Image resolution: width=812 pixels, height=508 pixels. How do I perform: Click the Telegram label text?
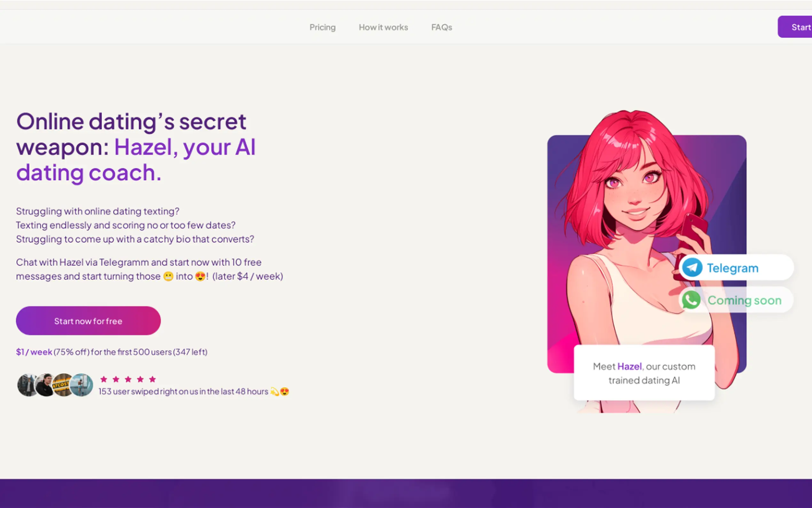coord(732,268)
